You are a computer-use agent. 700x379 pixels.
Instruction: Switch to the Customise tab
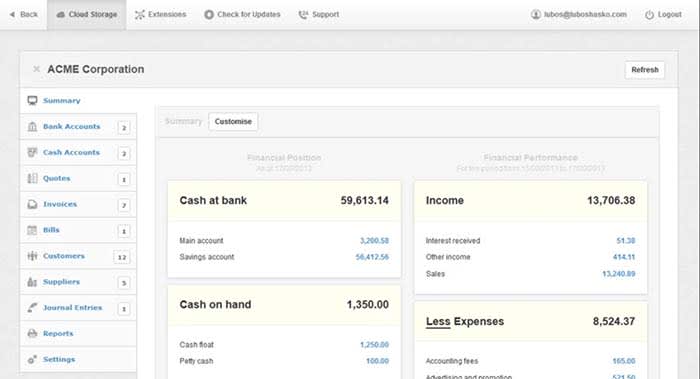pyautogui.click(x=233, y=121)
